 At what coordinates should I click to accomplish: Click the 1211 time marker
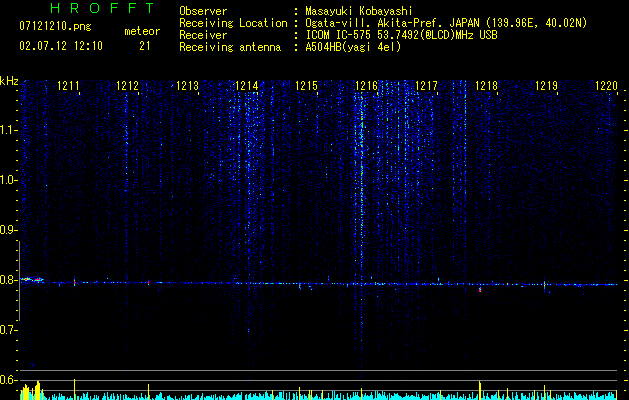click(68, 85)
